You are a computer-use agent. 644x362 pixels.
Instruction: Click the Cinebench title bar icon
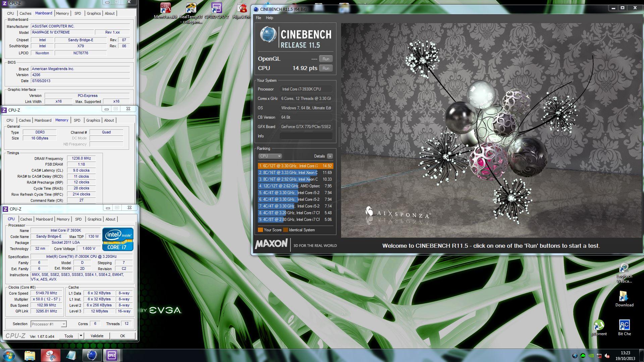click(256, 9)
